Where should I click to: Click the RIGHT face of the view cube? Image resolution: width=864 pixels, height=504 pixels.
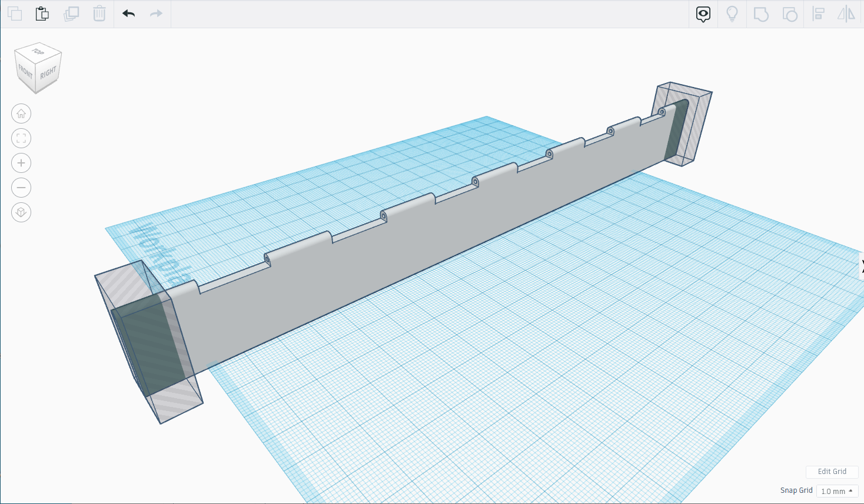[x=48, y=73]
